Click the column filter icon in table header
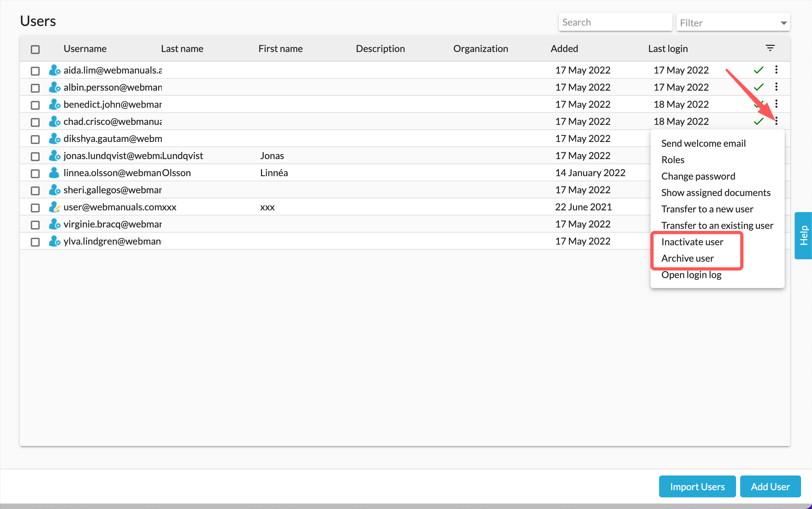Screen dimensions: 812x509 (770, 48)
